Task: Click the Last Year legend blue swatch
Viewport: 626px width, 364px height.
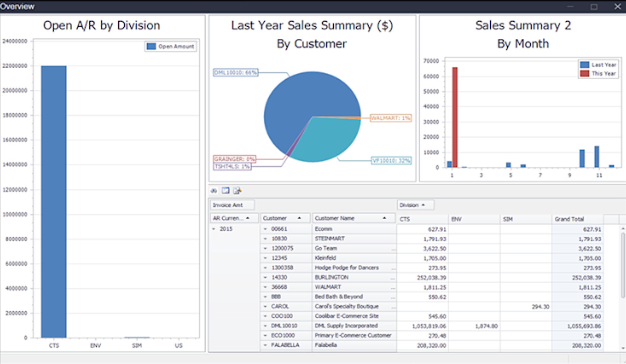Action: coord(584,65)
